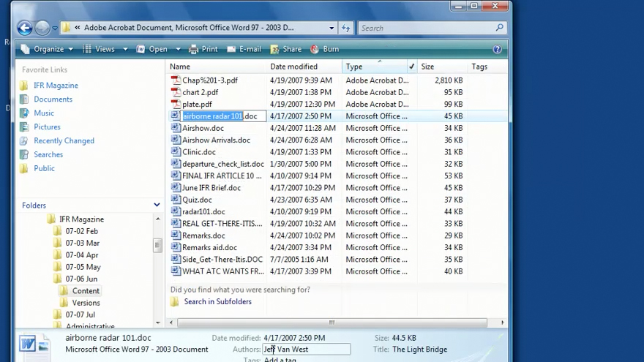The image size is (644, 362).
Task: Select 07-04 Apr folder in tree
Action: tap(82, 255)
